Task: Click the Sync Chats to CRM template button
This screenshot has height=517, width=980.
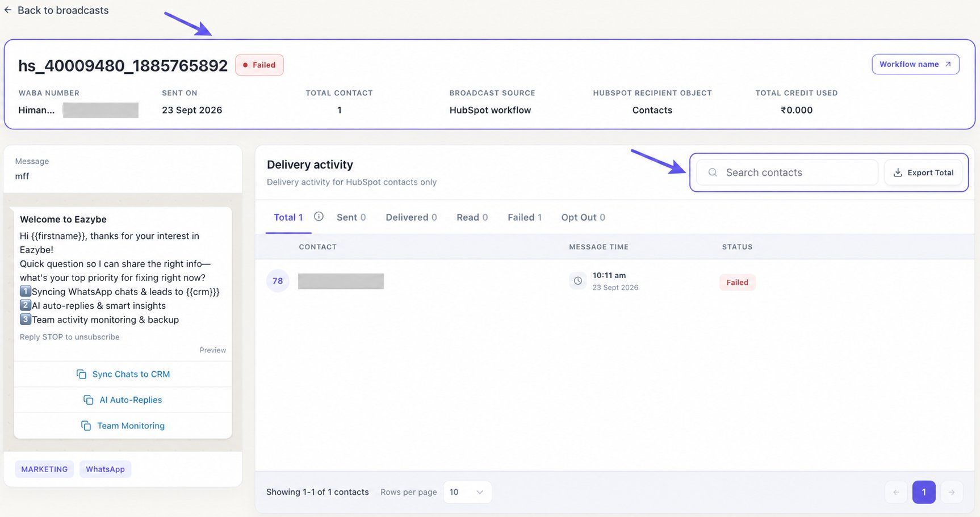Action: 123,374
